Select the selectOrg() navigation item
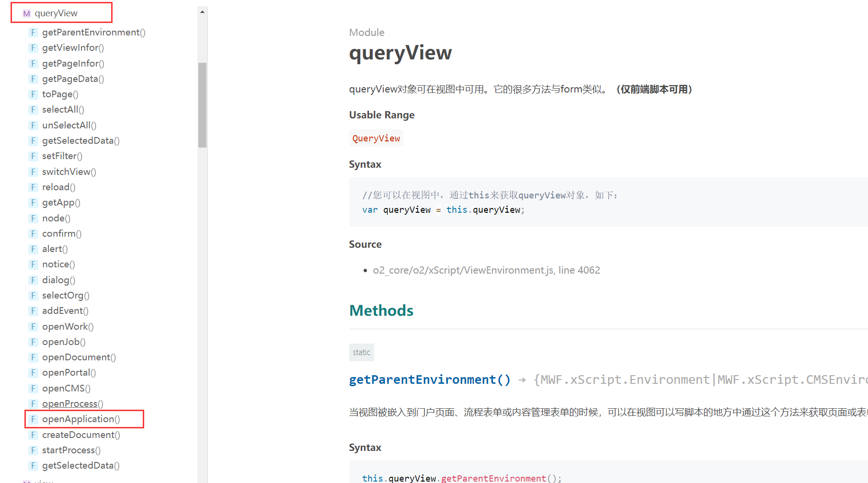Viewport: 868px width, 483px height. click(x=66, y=296)
